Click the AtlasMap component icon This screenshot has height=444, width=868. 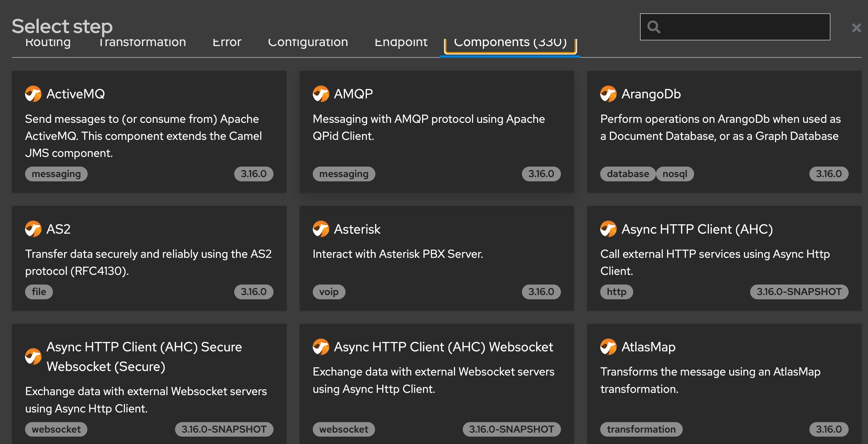(608, 347)
